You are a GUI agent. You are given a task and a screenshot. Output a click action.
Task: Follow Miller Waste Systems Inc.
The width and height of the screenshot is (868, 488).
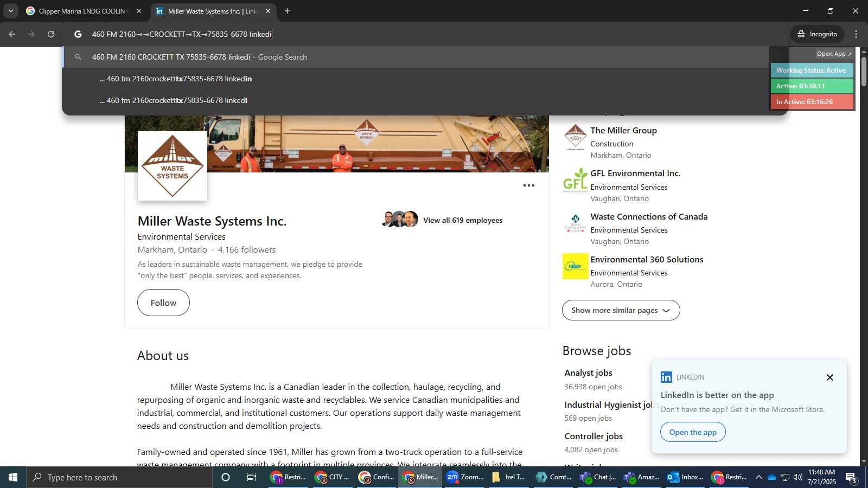coord(163,303)
